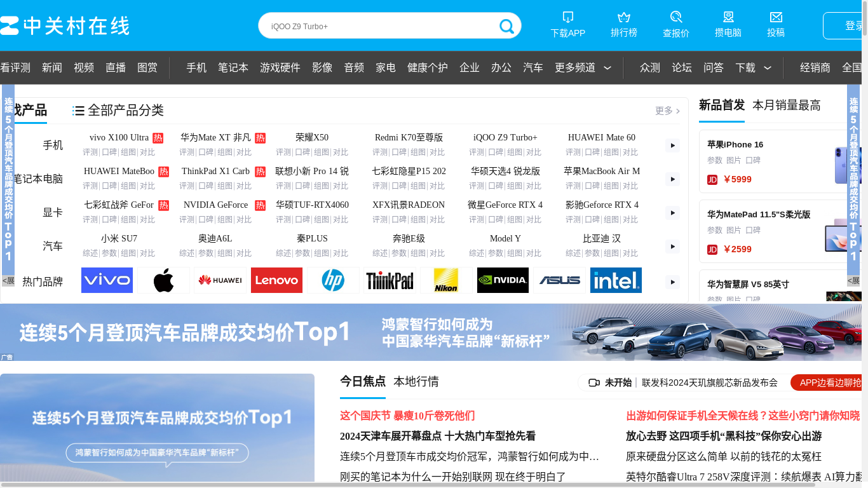
Task: Switch to 新品首发 tab
Action: [722, 105]
